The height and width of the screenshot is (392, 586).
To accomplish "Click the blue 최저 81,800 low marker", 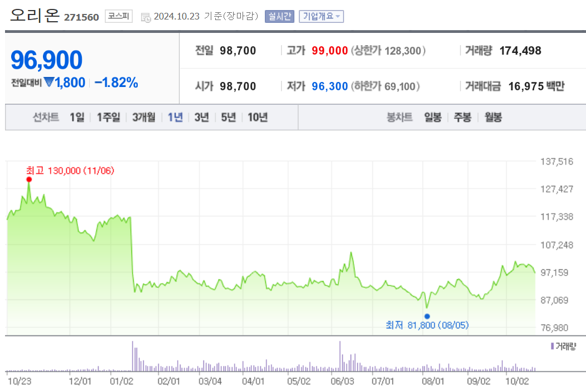I will click(x=427, y=316).
